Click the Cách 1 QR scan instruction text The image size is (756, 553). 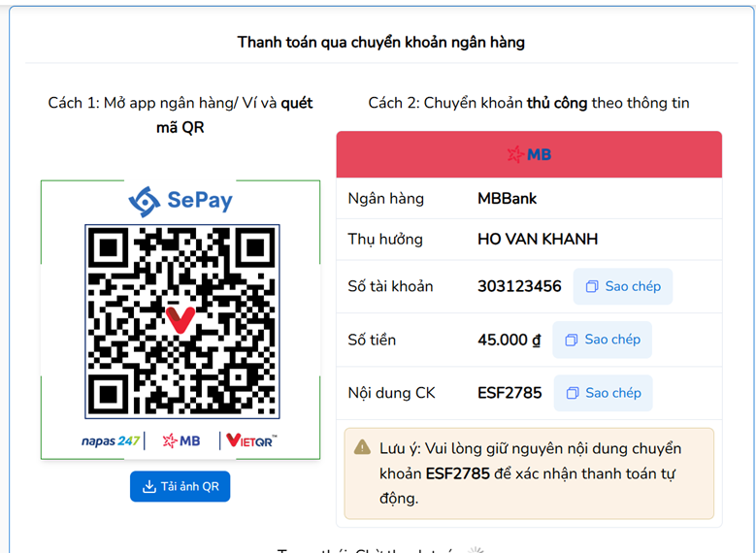pyautogui.click(x=181, y=115)
